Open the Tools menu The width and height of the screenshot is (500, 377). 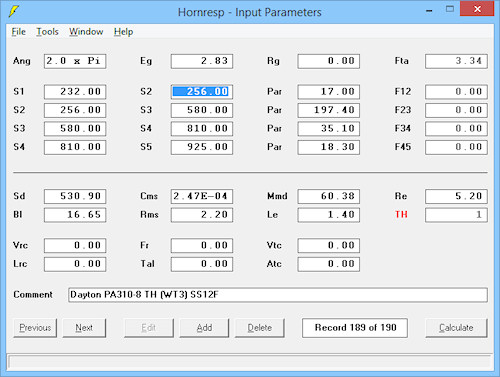coord(47,32)
